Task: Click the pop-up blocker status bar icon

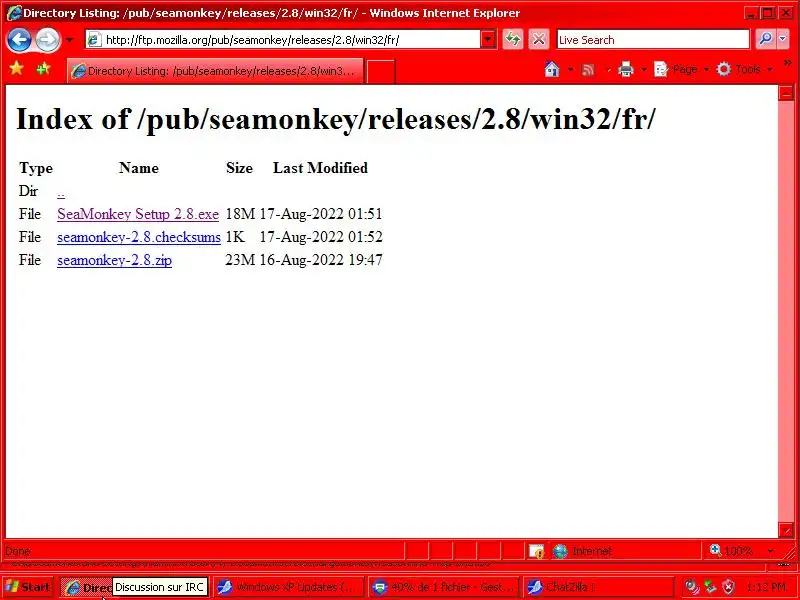Action: [536, 551]
